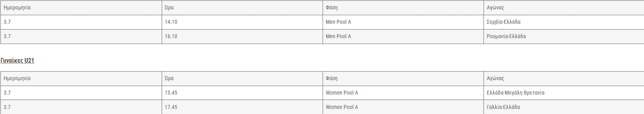Select the Σερβία-Ελλάδα match cell

click(564, 22)
